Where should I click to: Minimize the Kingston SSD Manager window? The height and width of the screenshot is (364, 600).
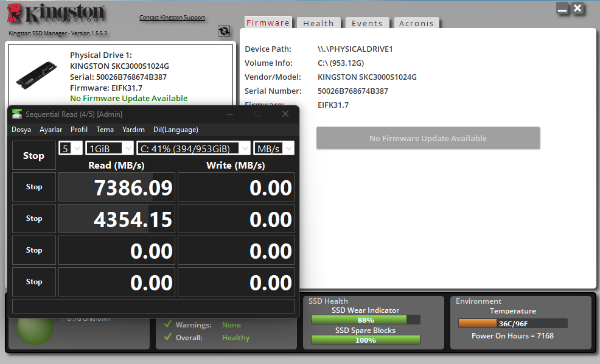tap(562, 9)
